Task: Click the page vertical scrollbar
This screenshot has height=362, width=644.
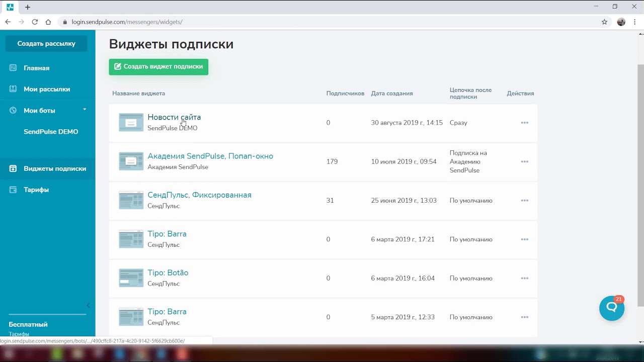Action: [640, 186]
